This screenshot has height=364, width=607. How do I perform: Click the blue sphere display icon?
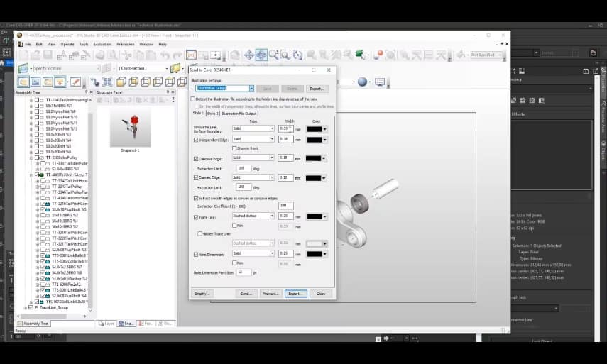[x=363, y=82]
